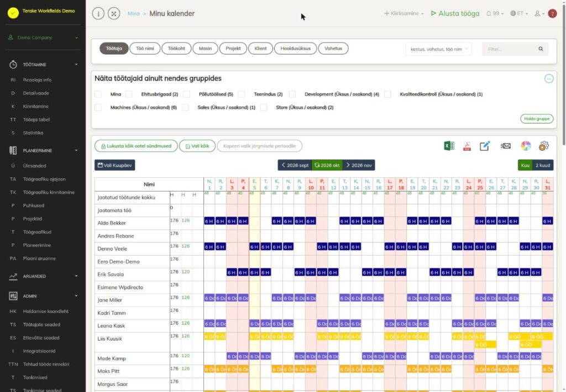Open the three-dot options menu
This screenshot has width=566, height=392.
pos(98,14)
